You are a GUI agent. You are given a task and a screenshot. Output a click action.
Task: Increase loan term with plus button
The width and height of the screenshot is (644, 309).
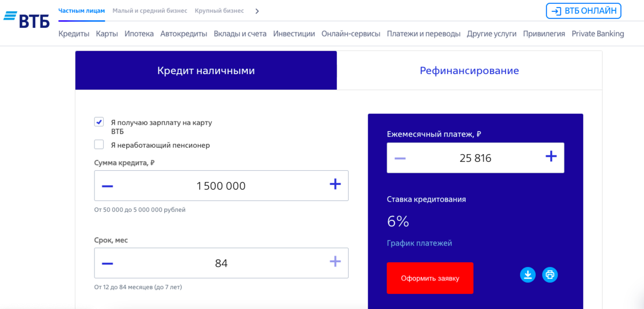335,262
